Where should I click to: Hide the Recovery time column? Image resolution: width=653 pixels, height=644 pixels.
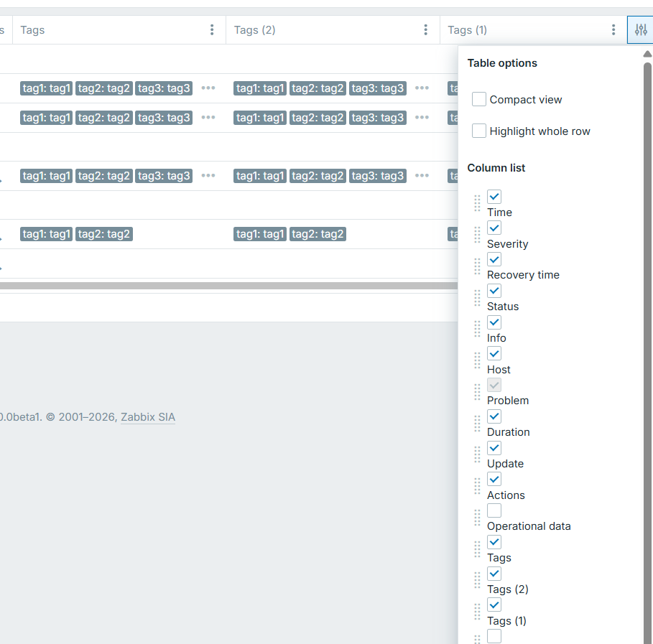(494, 260)
